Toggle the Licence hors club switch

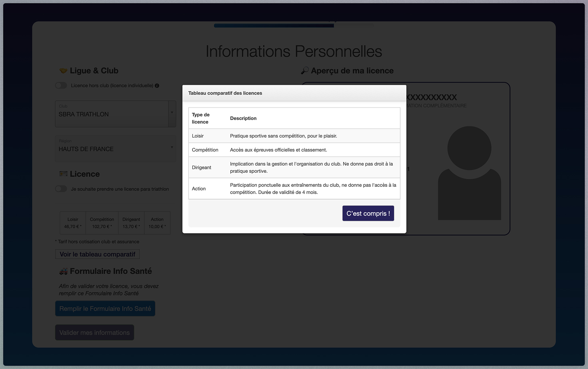pos(61,86)
